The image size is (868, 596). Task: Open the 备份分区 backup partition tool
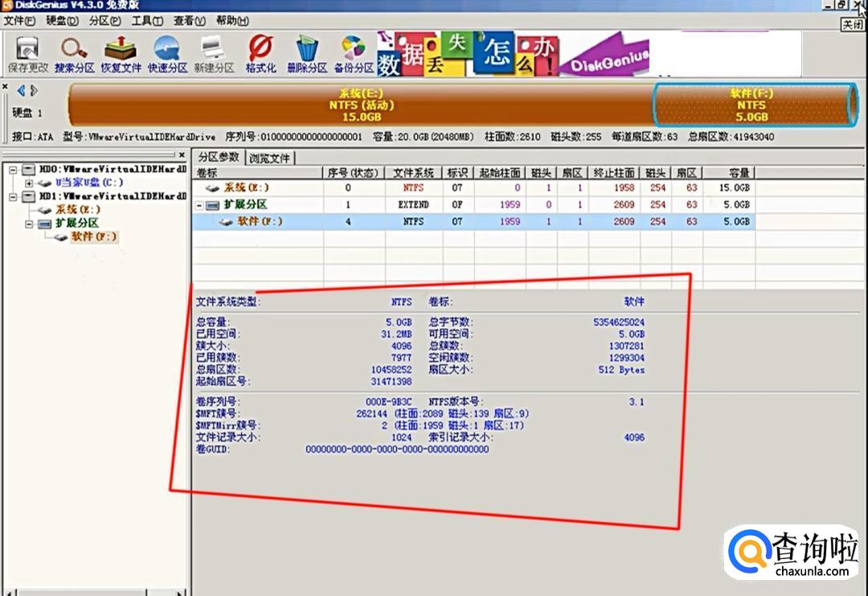click(354, 54)
